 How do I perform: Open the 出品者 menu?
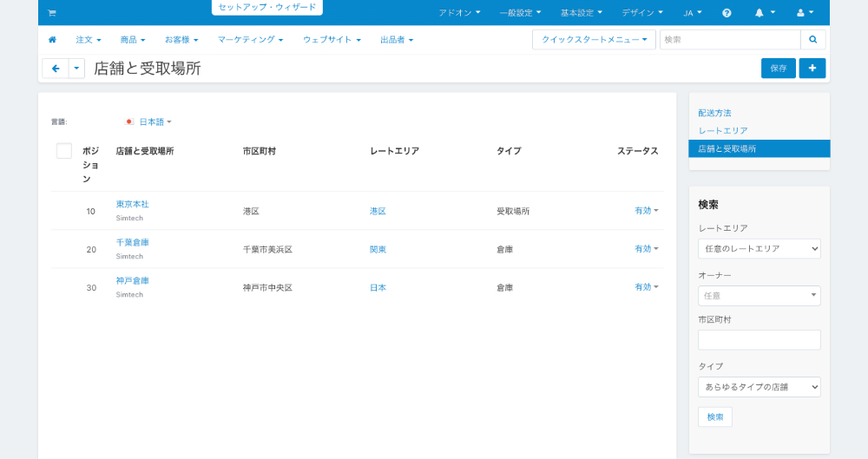click(x=397, y=39)
